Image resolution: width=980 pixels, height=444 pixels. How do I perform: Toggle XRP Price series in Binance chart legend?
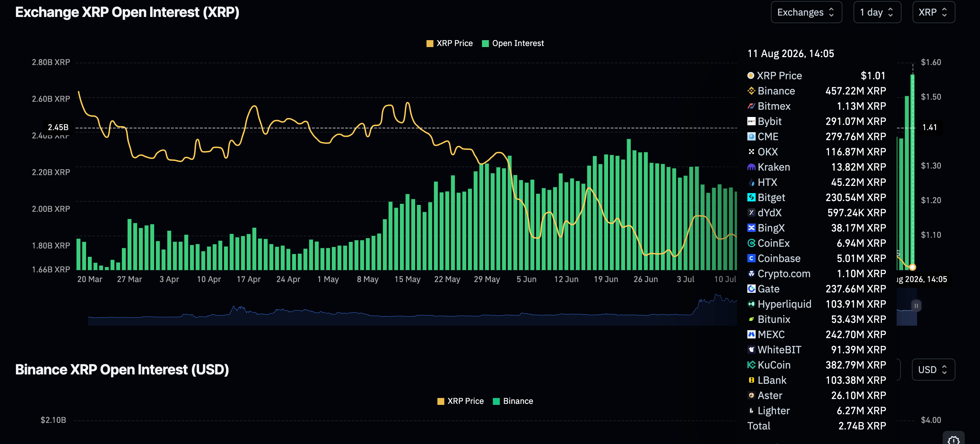[x=460, y=401]
